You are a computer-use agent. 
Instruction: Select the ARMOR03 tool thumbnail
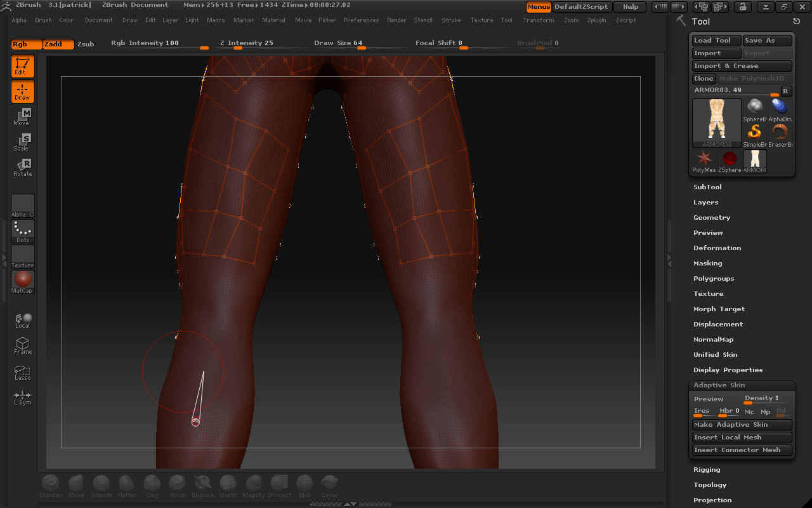(x=716, y=121)
